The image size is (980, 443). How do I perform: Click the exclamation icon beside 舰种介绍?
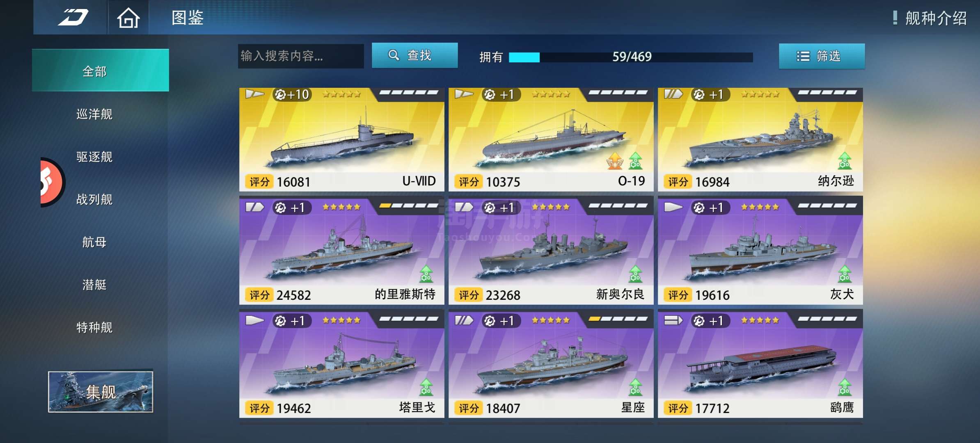pos(895,18)
